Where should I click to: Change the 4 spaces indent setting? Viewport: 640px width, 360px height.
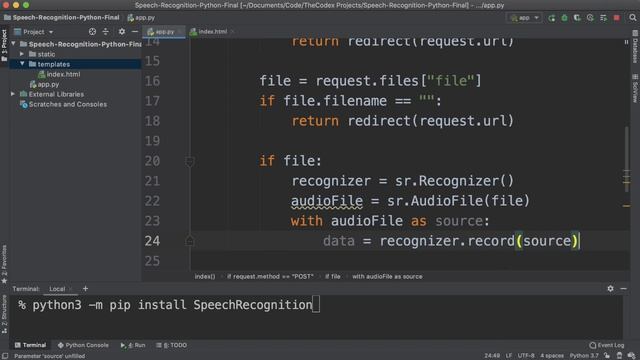click(x=552, y=356)
